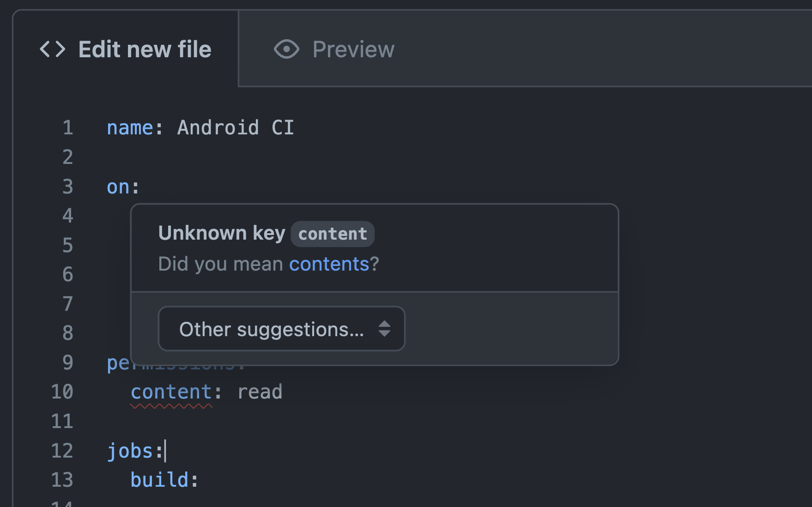Click line number 12 in gutter

pos(62,451)
